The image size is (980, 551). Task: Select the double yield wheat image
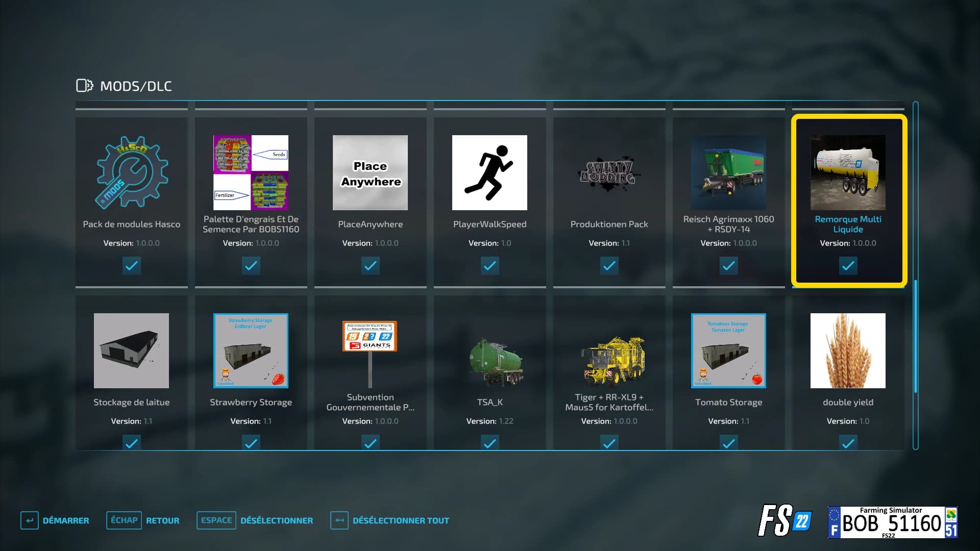tap(848, 350)
